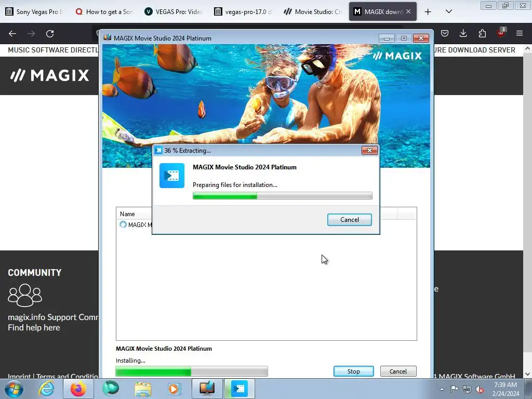Switch to VEGAS Pro: Video tab
Screen dimensions: 532x399
coord(174,12)
